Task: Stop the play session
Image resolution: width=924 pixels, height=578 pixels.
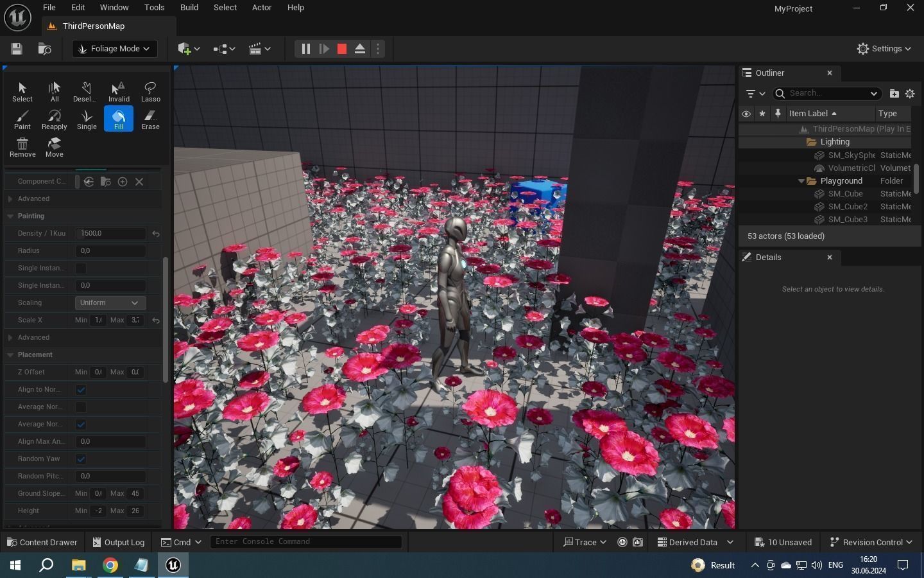Action: [342, 49]
